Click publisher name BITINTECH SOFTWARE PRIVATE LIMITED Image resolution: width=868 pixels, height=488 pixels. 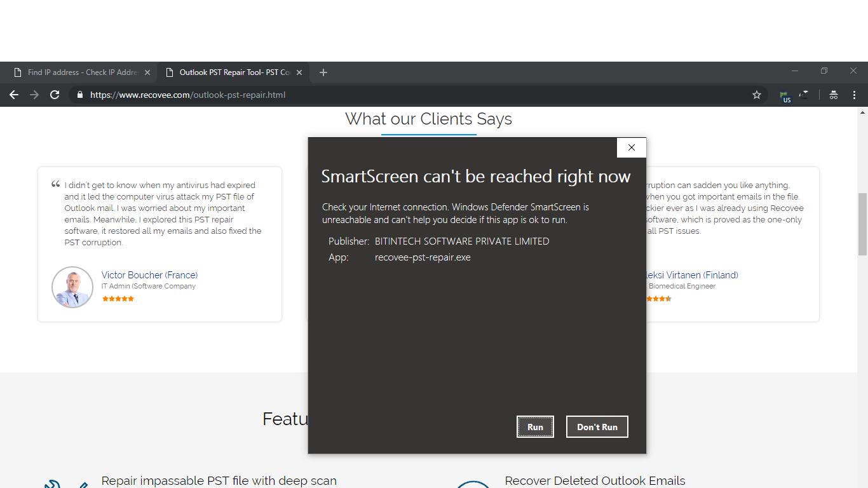click(x=462, y=241)
